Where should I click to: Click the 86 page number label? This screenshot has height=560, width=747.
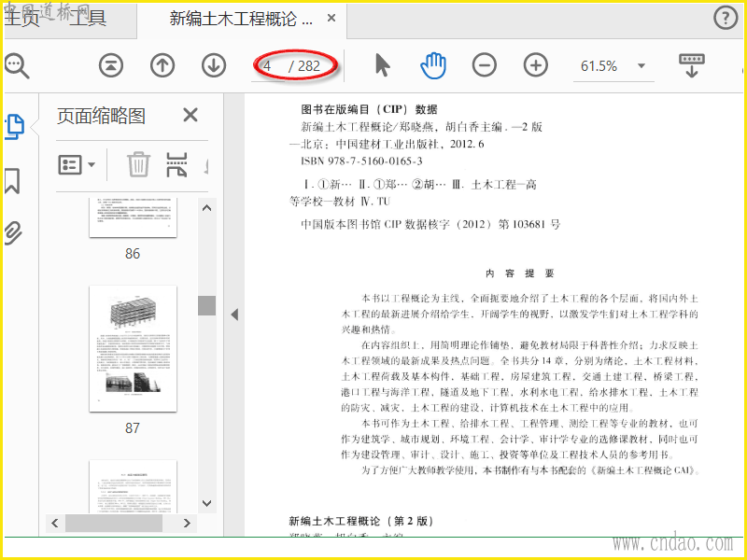pyautogui.click(x=133, y=253)
